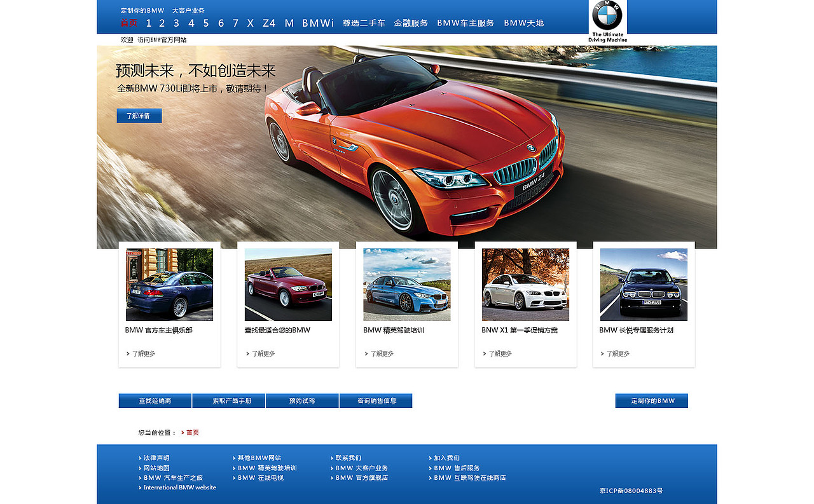Select series 1 in navigation

149,23
